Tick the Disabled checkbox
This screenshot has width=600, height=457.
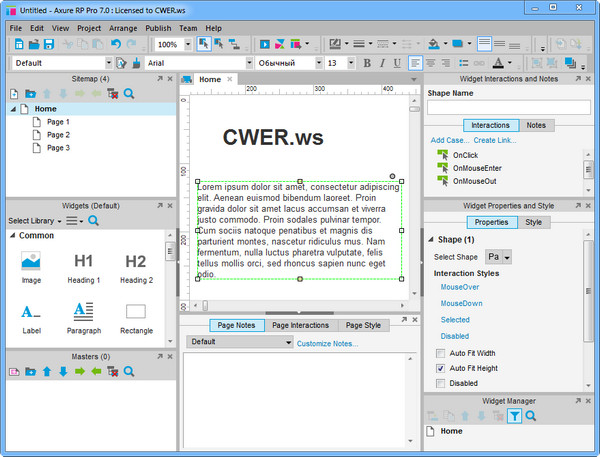[441, 383]
